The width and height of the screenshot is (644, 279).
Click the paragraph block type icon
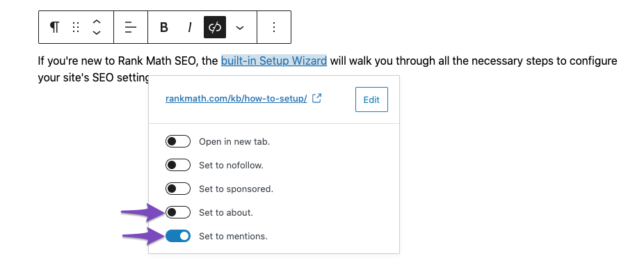click(x=54, y=28)
